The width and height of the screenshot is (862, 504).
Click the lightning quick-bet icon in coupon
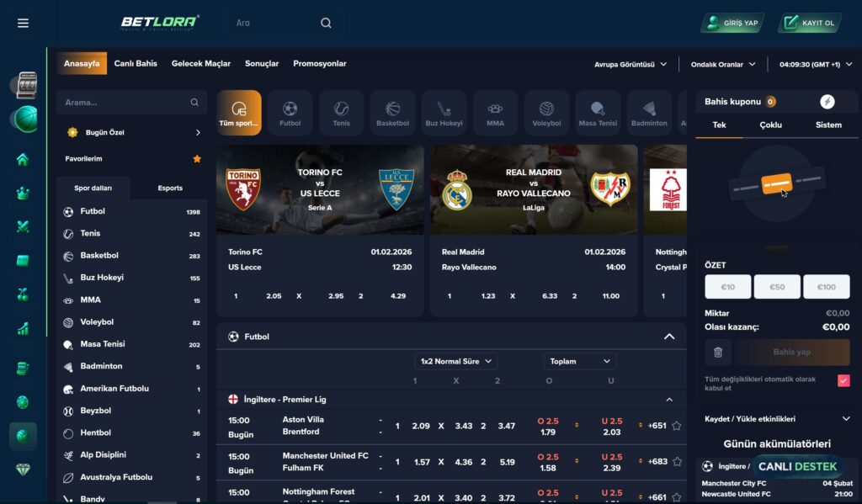(x=827, y=102)
